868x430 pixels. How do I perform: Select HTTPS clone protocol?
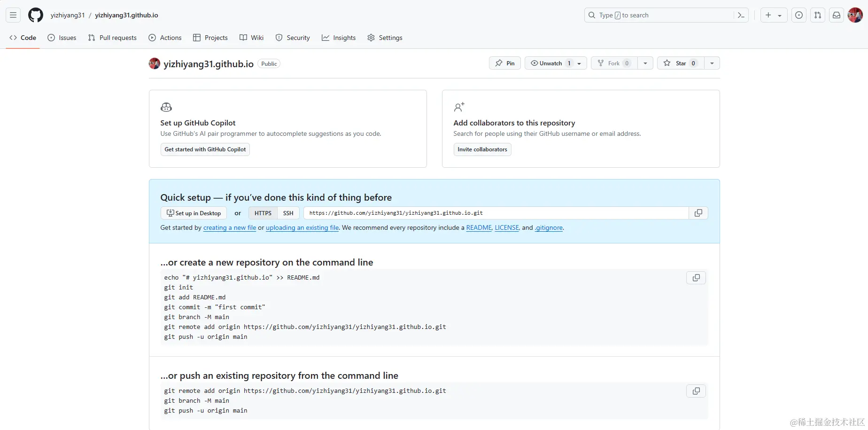263,213
